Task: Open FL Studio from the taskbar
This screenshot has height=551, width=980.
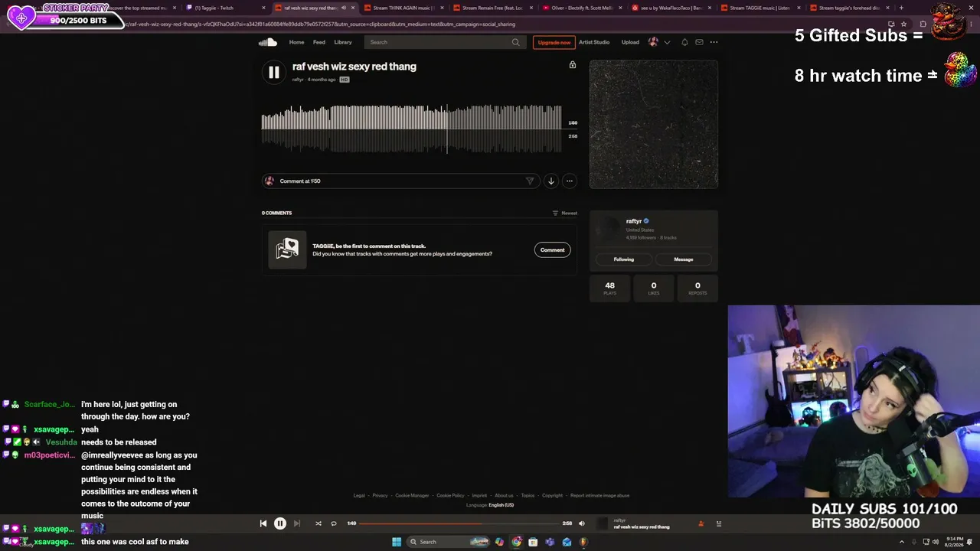Action: [583, 542]
